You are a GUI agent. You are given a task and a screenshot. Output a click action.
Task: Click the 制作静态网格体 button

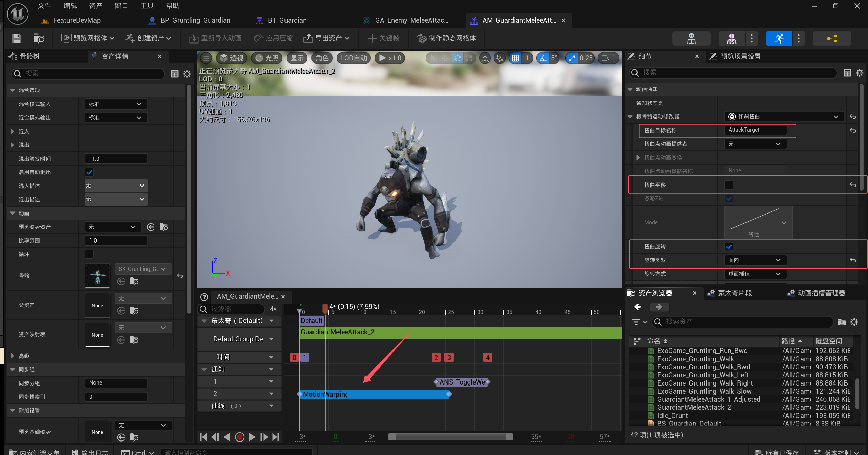[446, 38]
